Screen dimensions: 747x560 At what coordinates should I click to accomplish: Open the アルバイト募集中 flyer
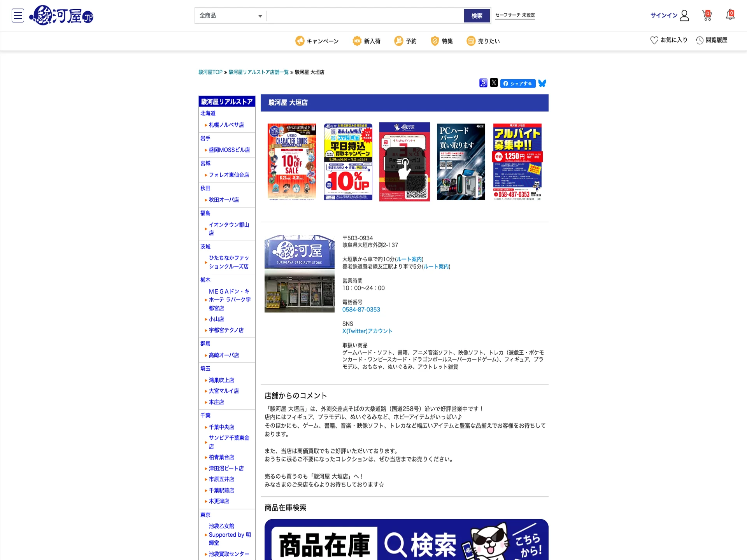517,162
